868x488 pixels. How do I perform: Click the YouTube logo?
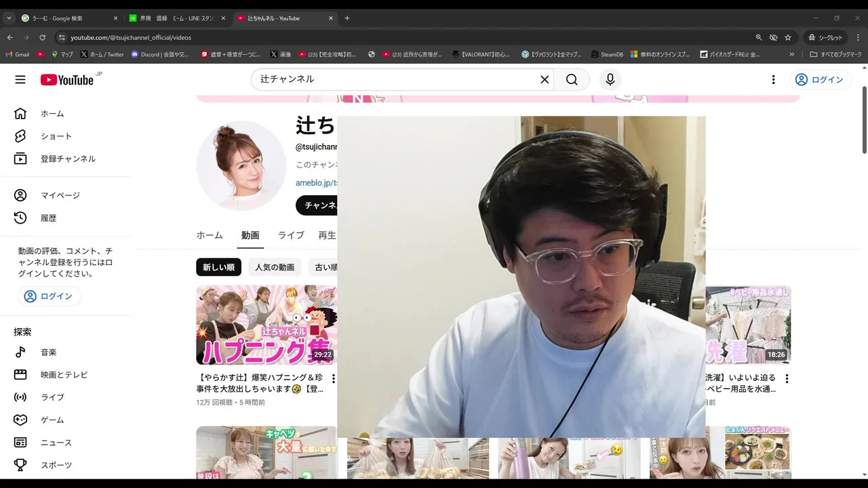(67, 80)
